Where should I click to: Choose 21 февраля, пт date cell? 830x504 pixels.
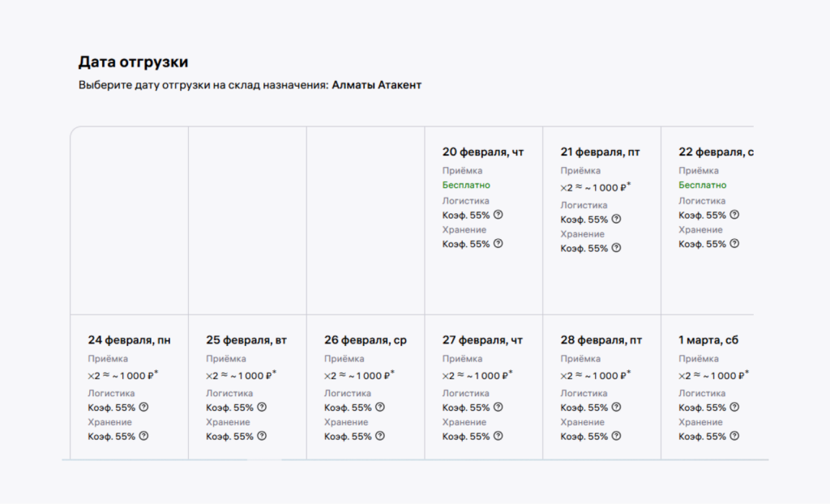pos(601,152)
